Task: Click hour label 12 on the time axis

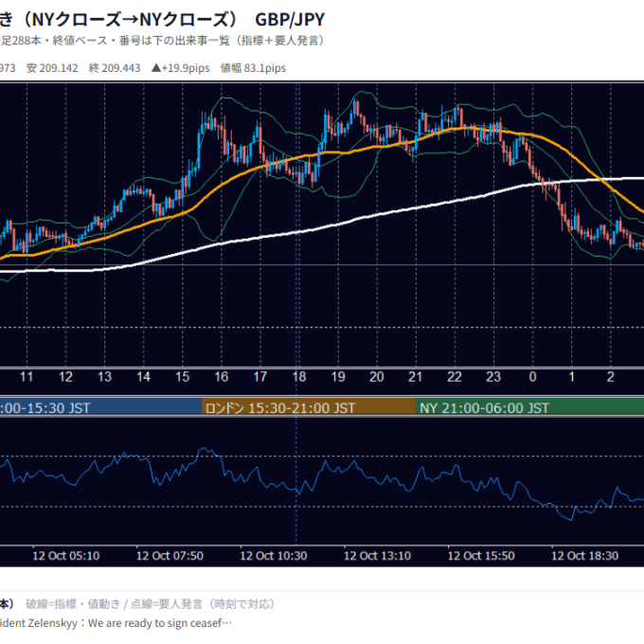Action: pos(65,377)
